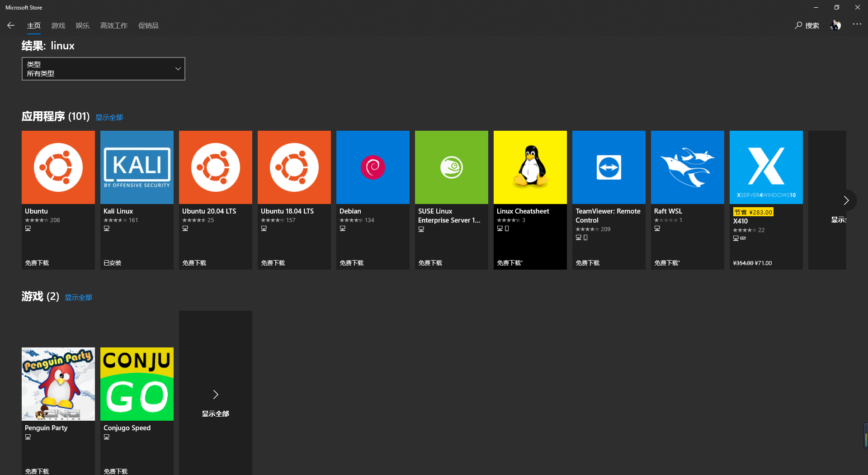This screenshot has width=868, height=475.
Task: Open the see-more (...) menu
Action: click(x=857, y=25)
